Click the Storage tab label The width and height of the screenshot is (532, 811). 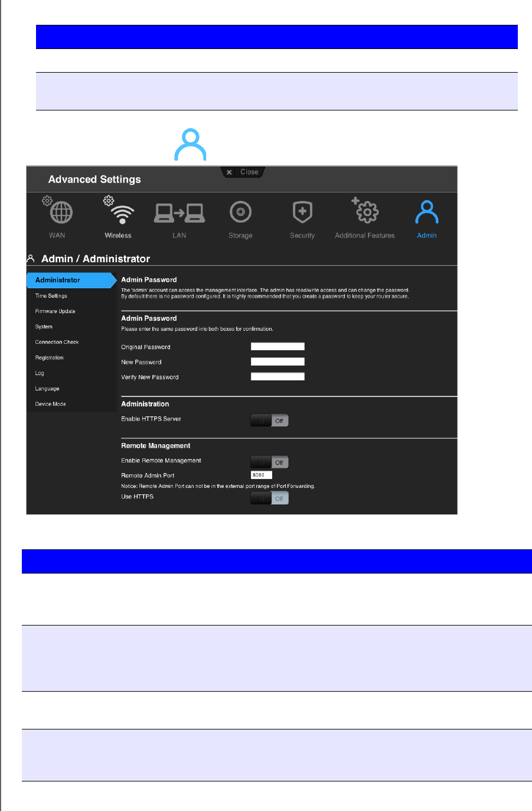240,236
